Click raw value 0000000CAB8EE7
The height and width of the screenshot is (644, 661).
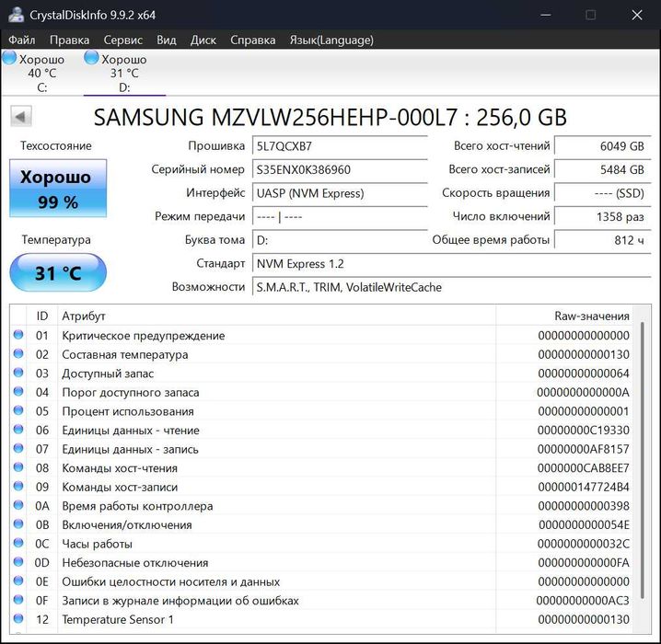pos(584,468)
